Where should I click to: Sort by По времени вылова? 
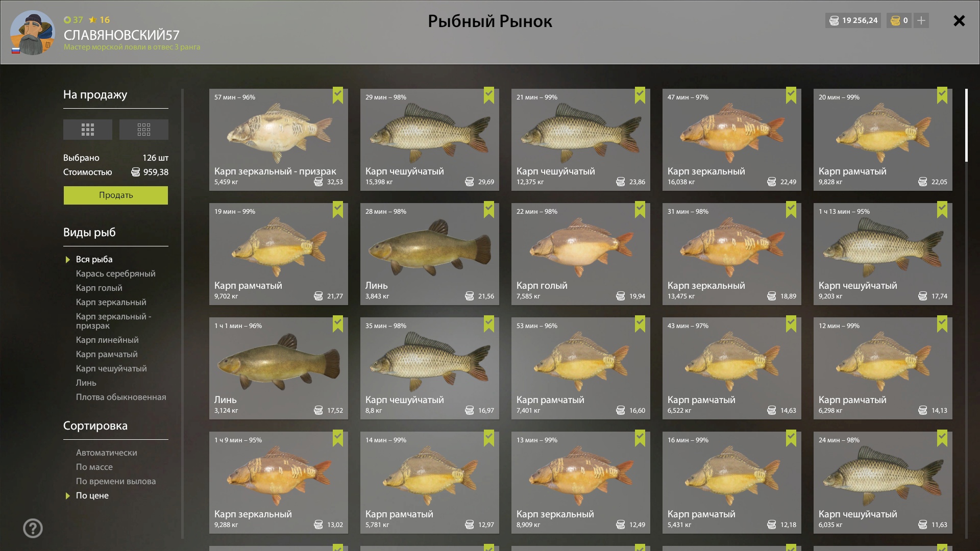point(116,481)
